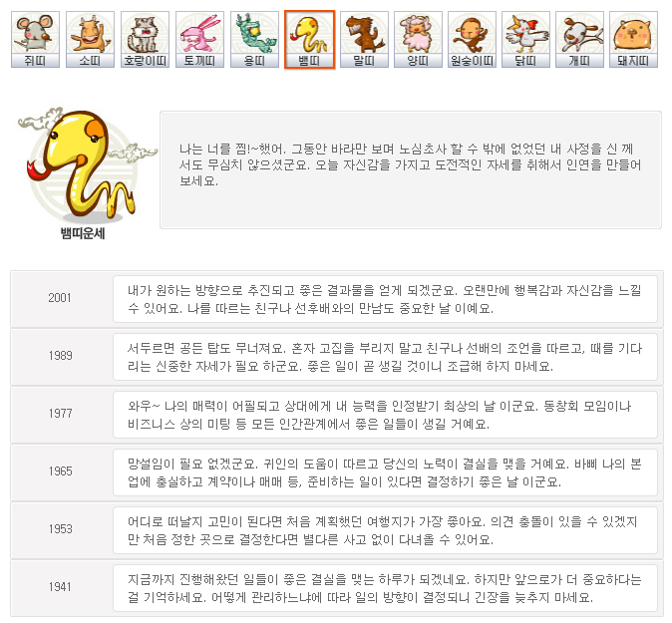This screenshot has width=672, height=623.
Task: Open the green dragon icon (용띠)
Action: pos(254,40)
